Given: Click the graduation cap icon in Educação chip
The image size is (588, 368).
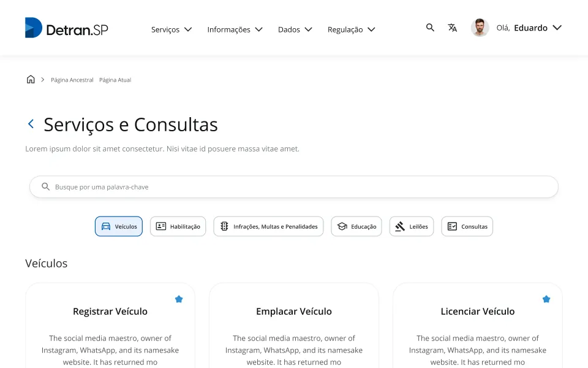Looking at the screenshot, I should pos(342,226).
